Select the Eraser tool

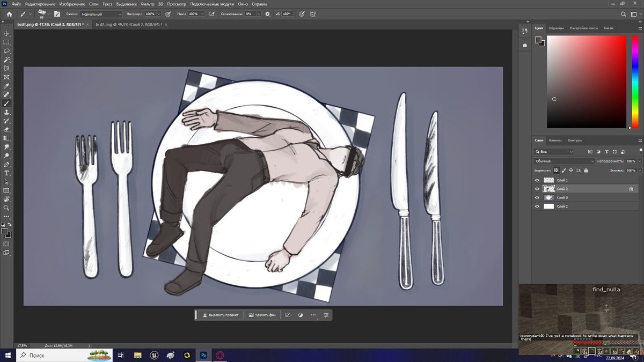click(x=7, y=129)
